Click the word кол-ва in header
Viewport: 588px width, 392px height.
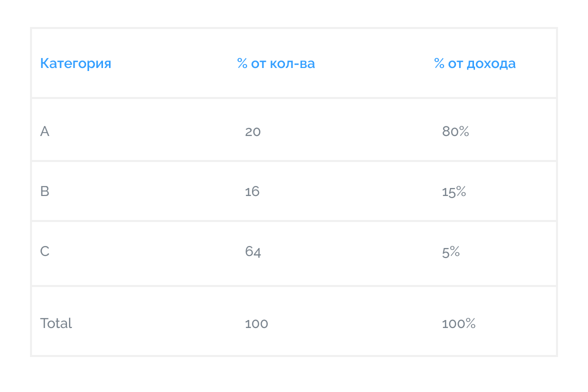click(x=292, y=64)
